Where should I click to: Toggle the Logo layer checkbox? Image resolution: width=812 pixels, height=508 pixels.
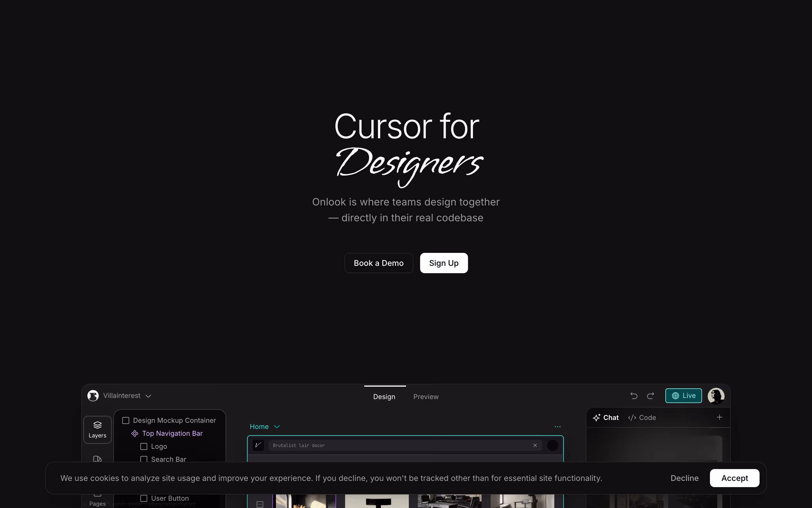click(x=144, y=446)
